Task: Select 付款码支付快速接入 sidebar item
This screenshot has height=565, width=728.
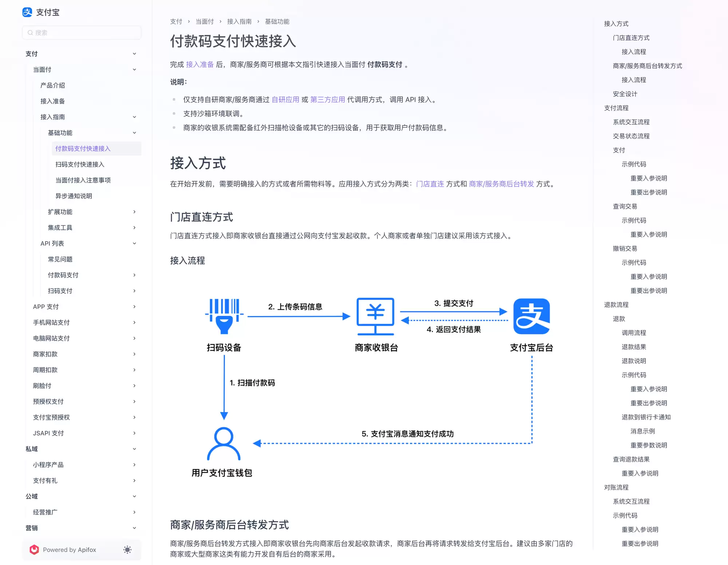Action: click(96, 149)
